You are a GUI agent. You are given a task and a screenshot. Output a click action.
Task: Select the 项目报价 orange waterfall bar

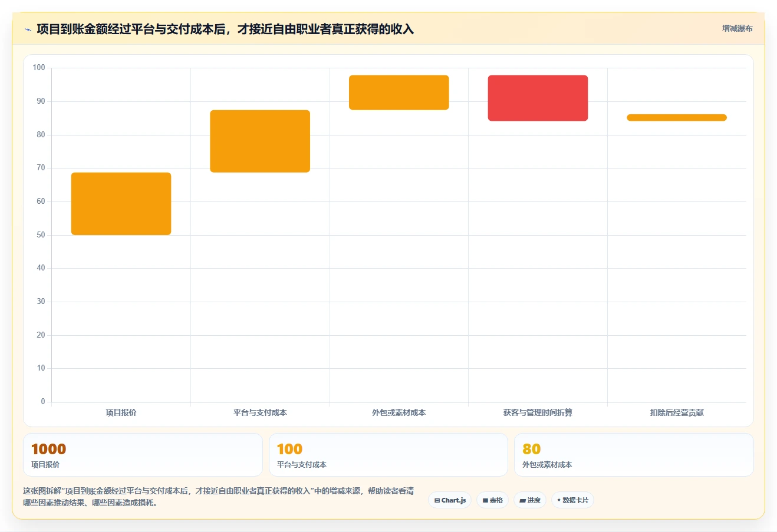pos(121,204)
